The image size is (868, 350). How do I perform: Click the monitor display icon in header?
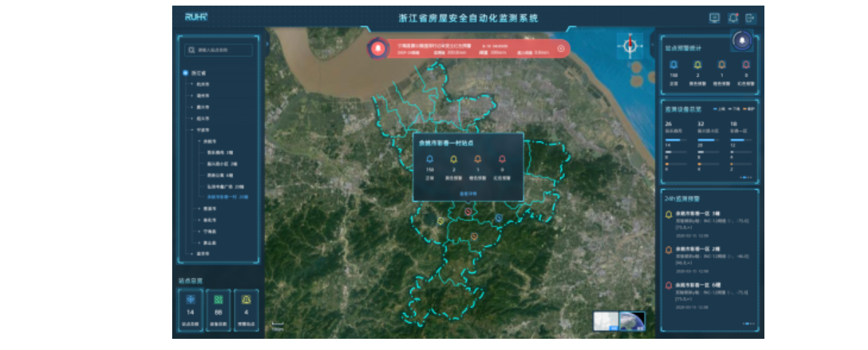point(715,18)
